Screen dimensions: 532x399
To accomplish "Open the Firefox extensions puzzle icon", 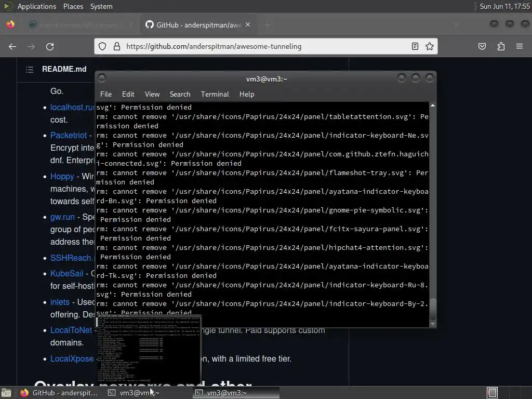I will click(x=501, y=46).
